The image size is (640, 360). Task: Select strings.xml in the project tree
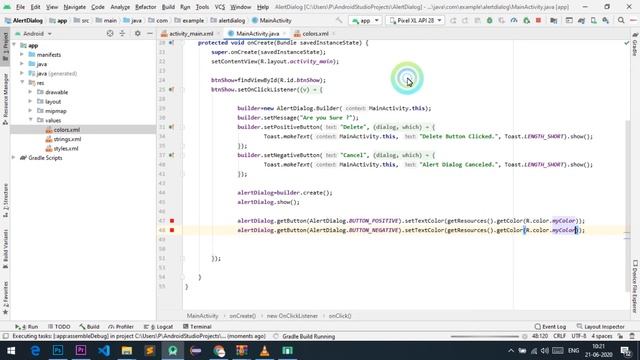click(67, 139)
